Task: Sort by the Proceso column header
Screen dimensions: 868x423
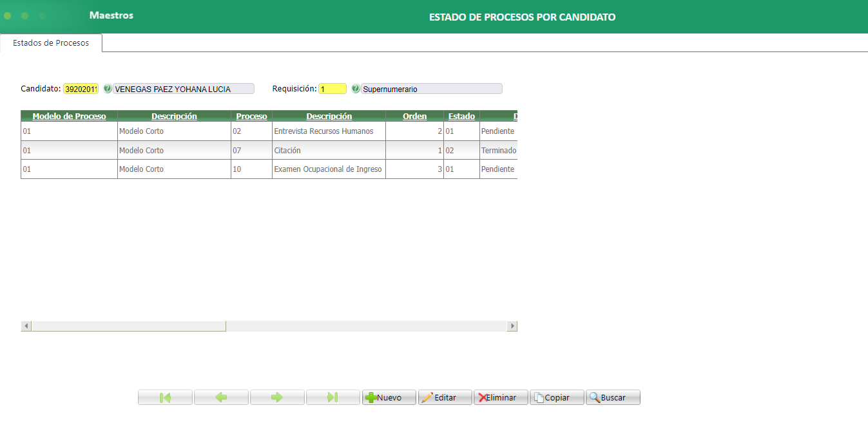Action: tap(251, 116)
